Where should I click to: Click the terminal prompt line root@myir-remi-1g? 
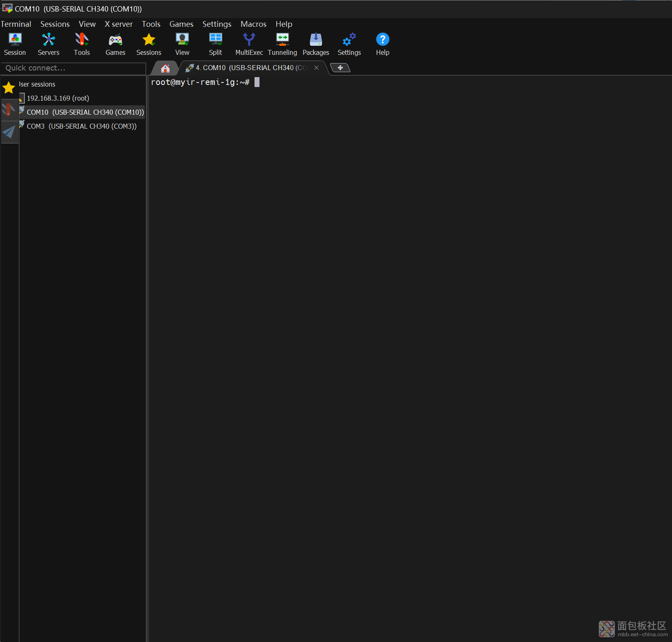(200, 82)
